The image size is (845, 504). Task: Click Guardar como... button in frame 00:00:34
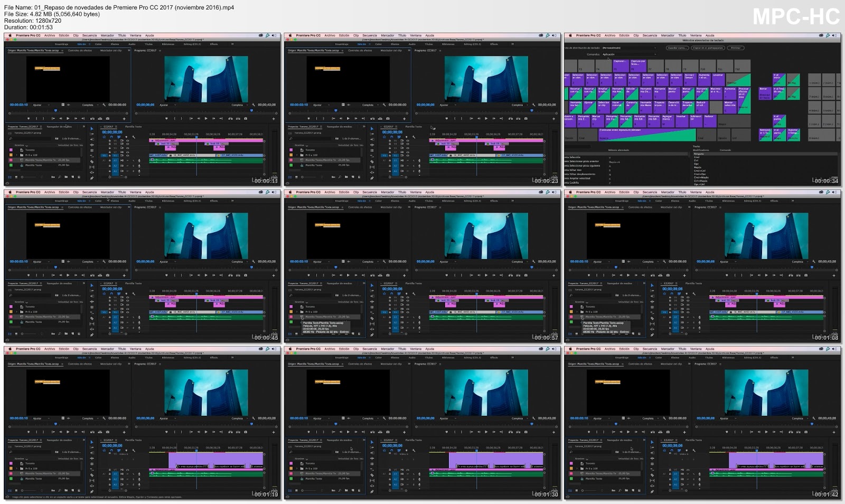pos(678,48)
